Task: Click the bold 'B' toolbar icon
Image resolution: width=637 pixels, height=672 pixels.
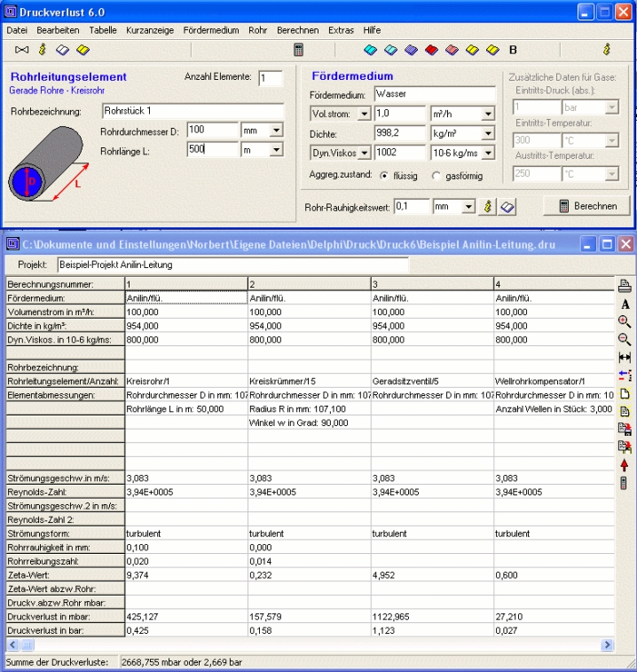Action: (x=513, y=50)
